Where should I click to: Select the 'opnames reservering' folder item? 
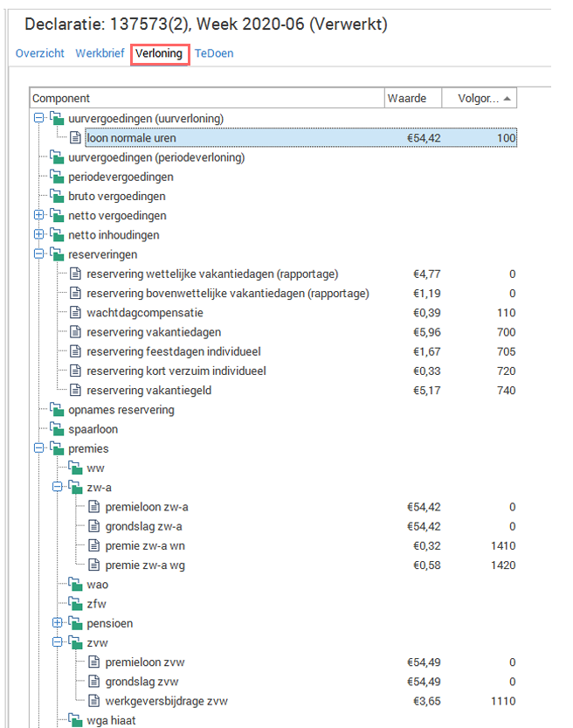(x=121, y=410)
